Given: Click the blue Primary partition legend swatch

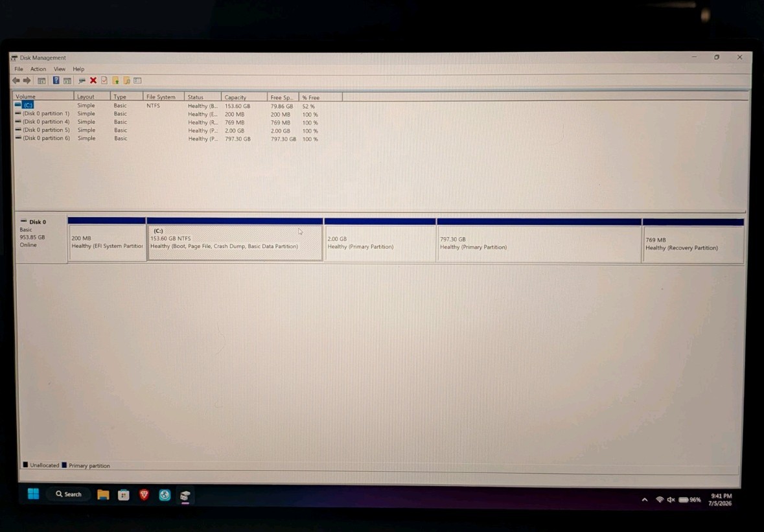Looking at the screenshot, I should pyautogui.click(x=64, y=465).
